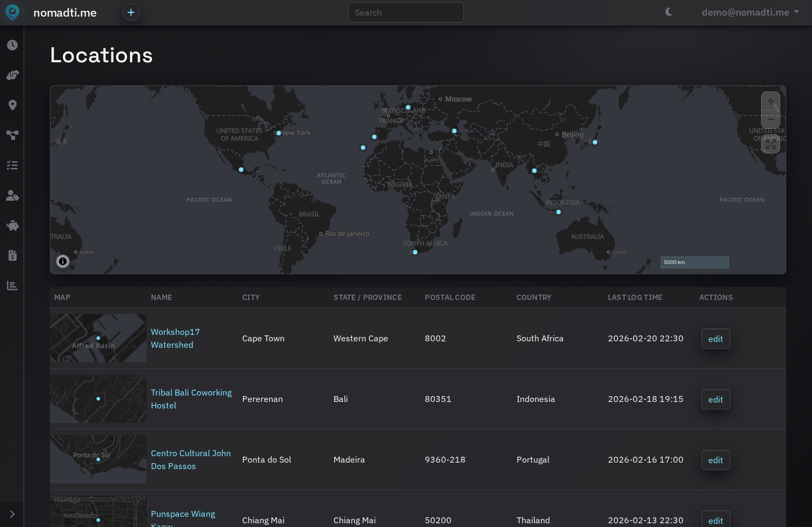The width and height of the screenshot is (812, 527).
Task: Toggle dark mode with the moon icon
Action: tap(668, 11)
